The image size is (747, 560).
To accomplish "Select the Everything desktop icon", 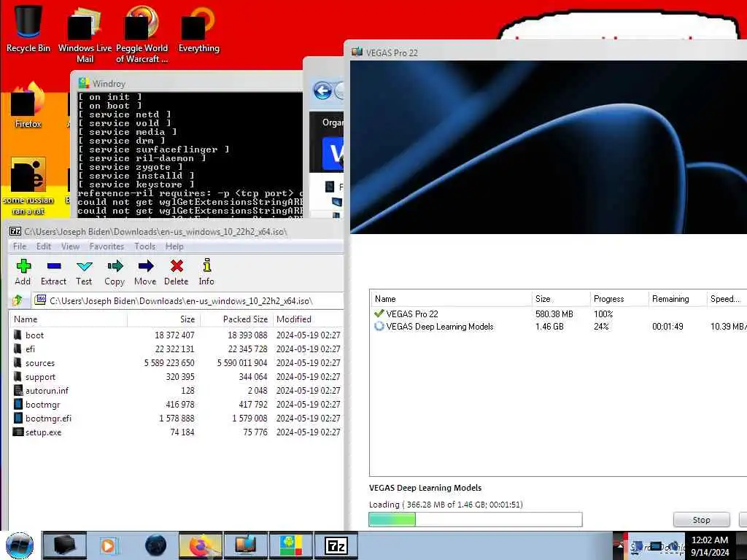I will pos(198,28).
